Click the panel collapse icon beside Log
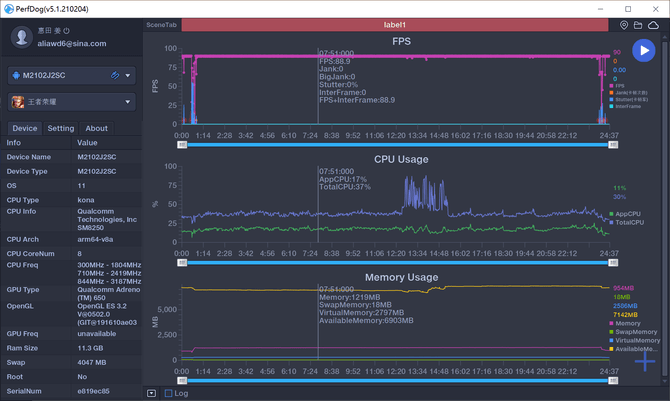 pyautogui.click(x=151, y=393)
